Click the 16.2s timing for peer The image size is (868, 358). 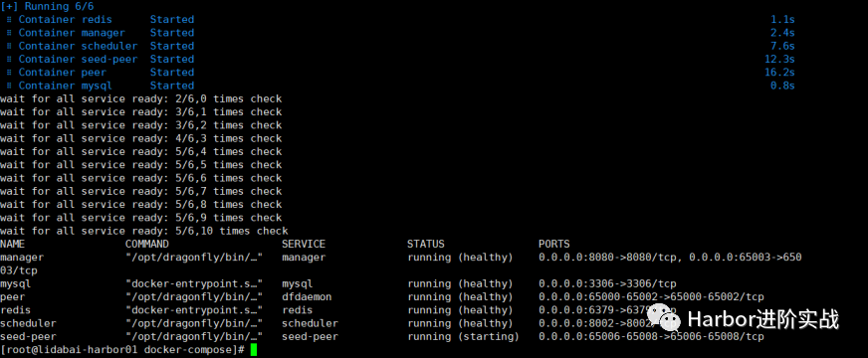780,73
